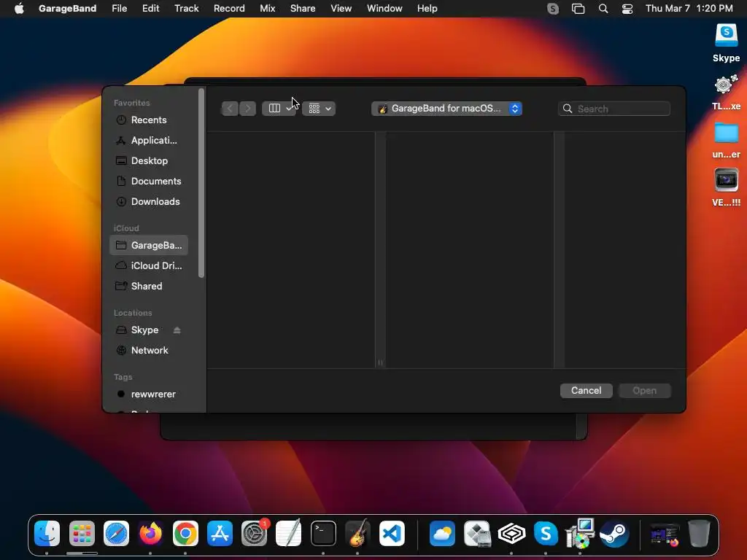Select GarageBand iCloud folder in sidebar
747x560 pixels.
click(149, 245)
